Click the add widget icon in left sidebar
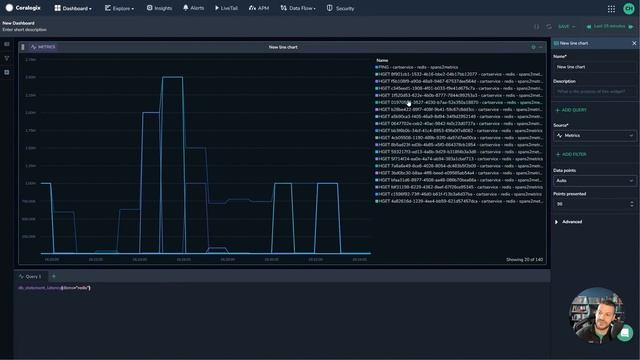Image resolution: width=640 pixels, height=360 pixels. click(7, 72)
